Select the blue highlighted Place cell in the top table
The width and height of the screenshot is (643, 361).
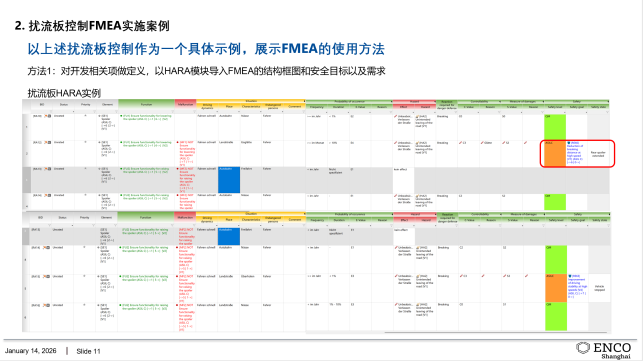point(229,179)
